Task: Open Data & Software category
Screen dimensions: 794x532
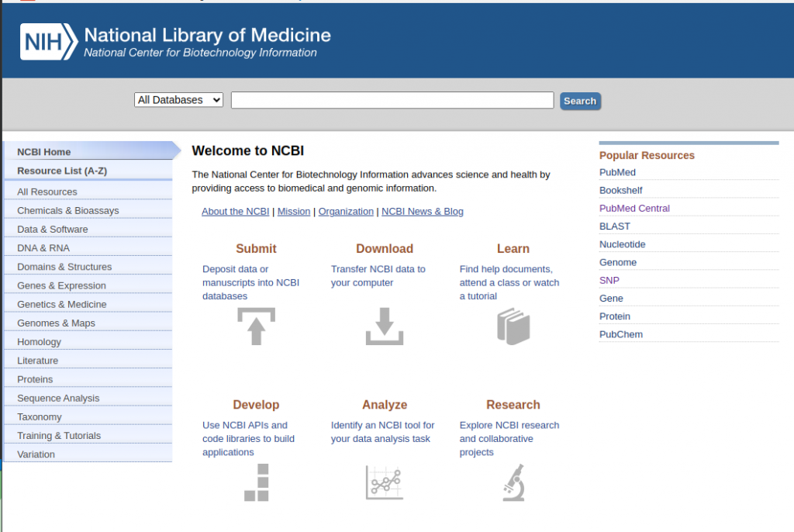Action: click(x=88, y=229)
